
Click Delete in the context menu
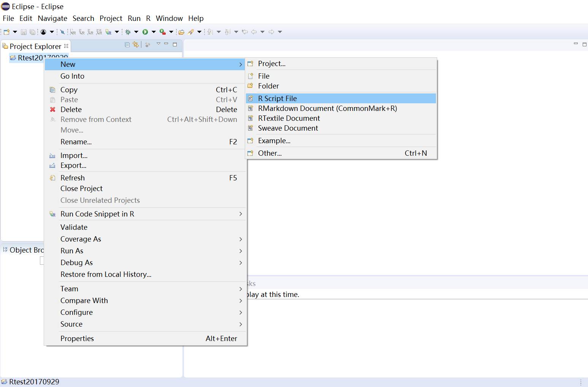coord(145,109)
